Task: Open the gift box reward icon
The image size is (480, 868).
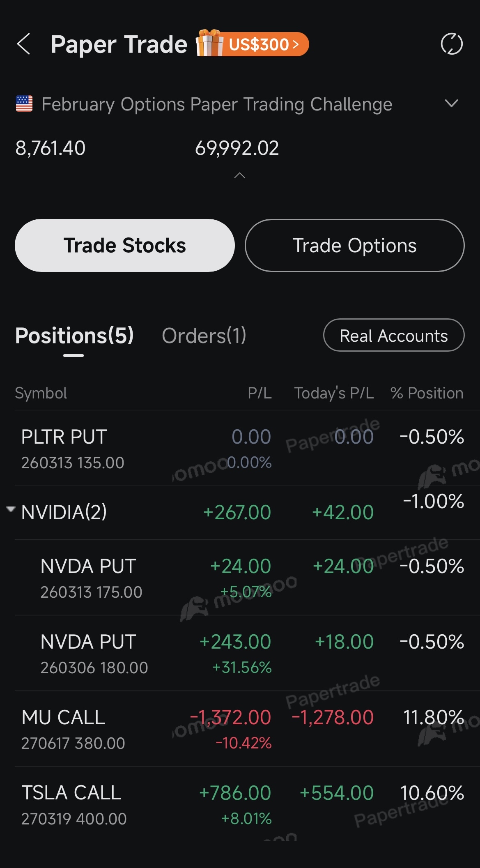Action: [209, 43]
